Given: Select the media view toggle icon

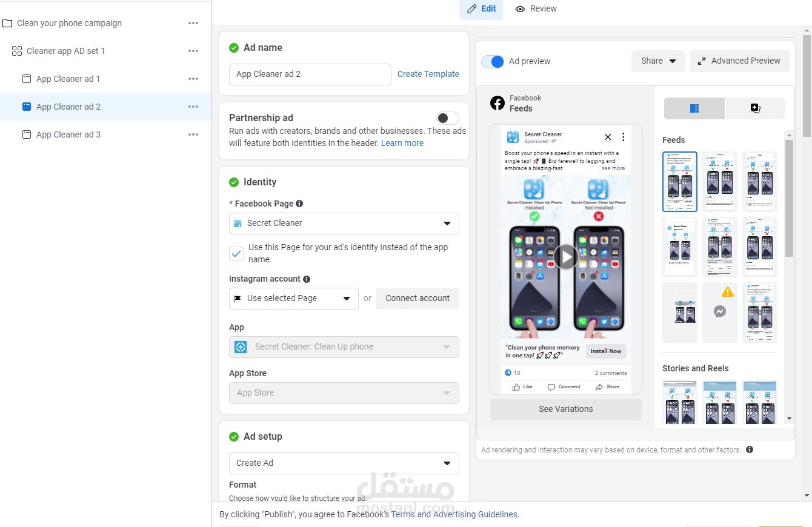Looking at the screenshot, I should point(755,108).
